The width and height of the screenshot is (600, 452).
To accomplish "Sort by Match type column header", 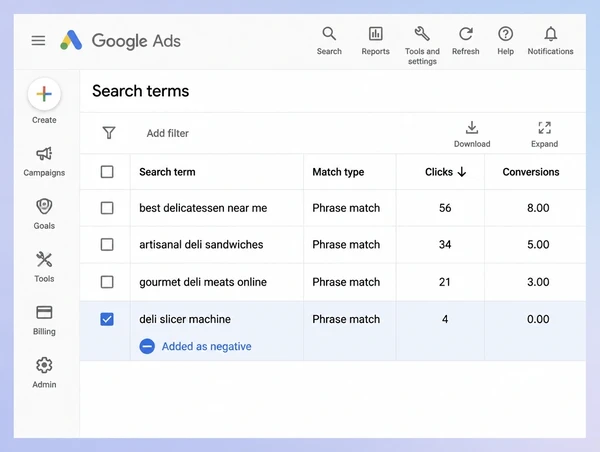I will [x=338, y=172].
